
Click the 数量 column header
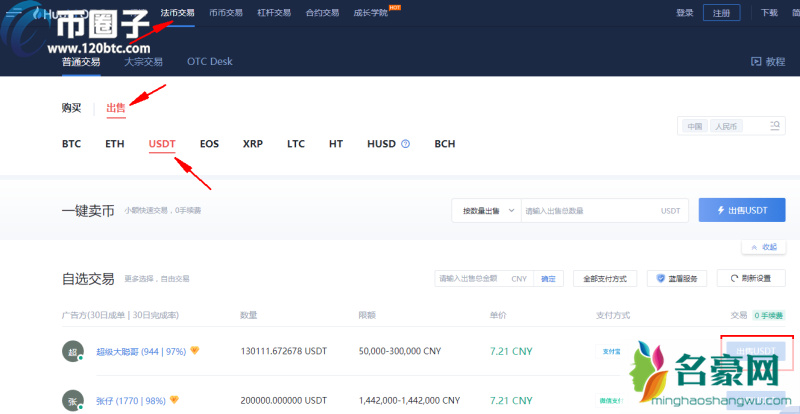click(248, 315)
